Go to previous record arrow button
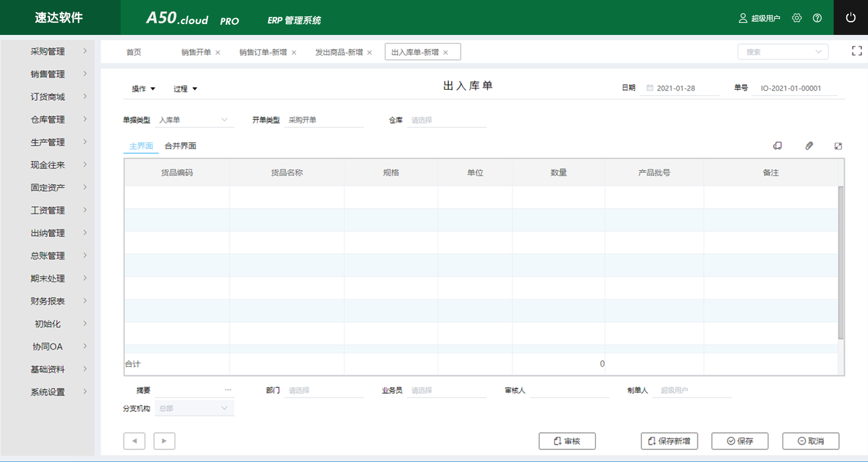This screenshot has width=868, height=462. (134, 441)
